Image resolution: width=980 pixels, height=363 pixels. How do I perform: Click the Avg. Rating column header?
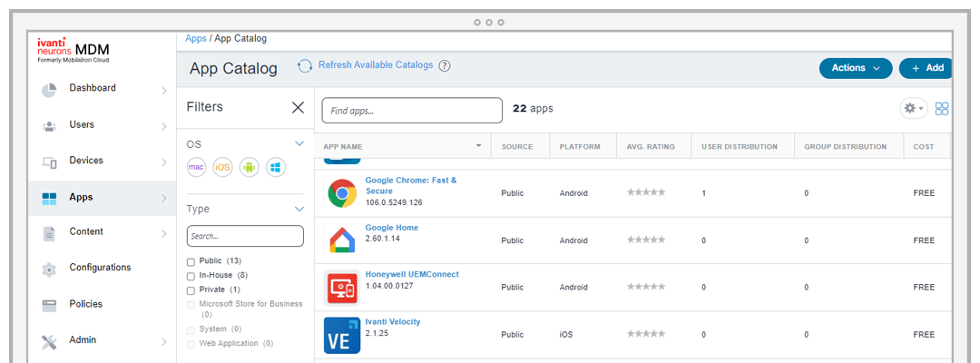651,147
